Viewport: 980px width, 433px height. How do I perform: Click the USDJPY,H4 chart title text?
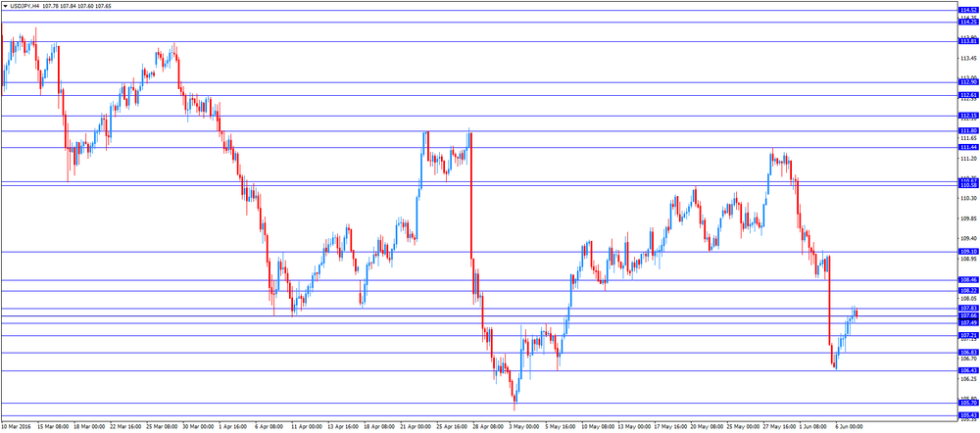coord(25,6)
